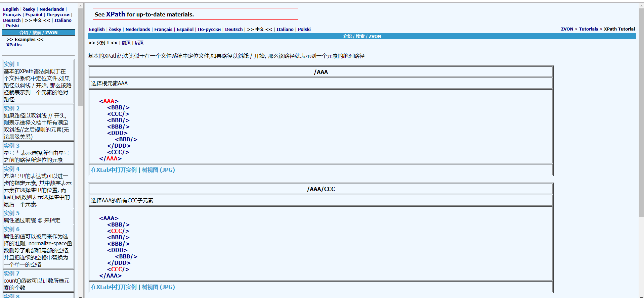Click the /AAA/CCC expression heading
644x298 pixels.
click(321, 189)
